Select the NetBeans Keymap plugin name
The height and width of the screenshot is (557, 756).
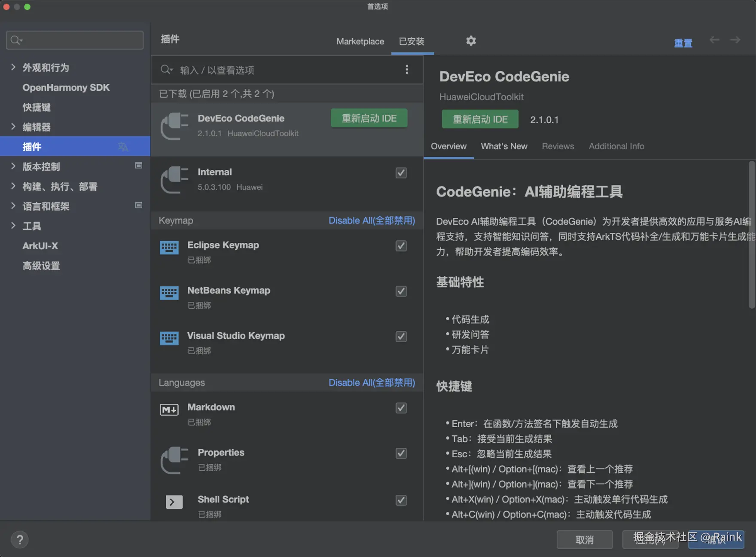pyautogui.click(x=229, y=291)
